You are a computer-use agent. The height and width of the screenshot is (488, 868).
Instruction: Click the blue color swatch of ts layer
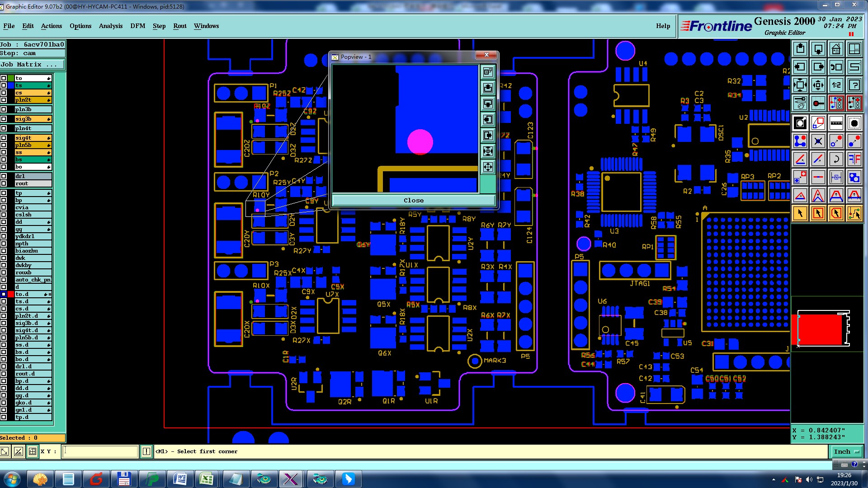click(x=11, y=85)
